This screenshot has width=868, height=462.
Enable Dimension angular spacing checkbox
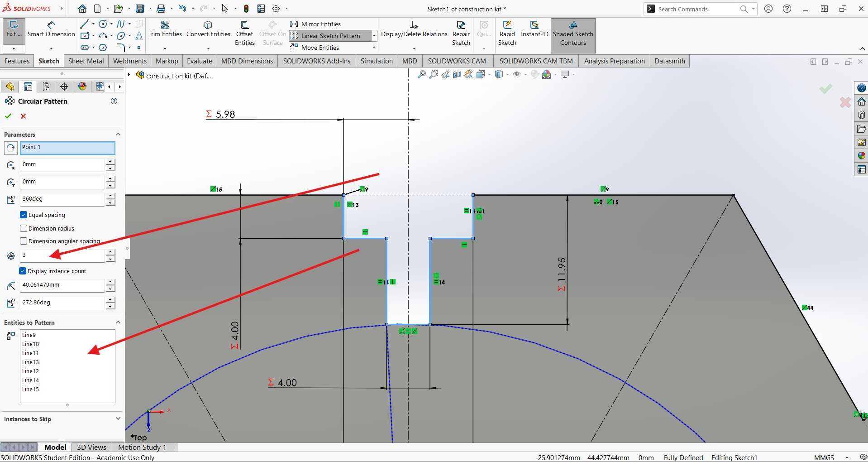24,241
